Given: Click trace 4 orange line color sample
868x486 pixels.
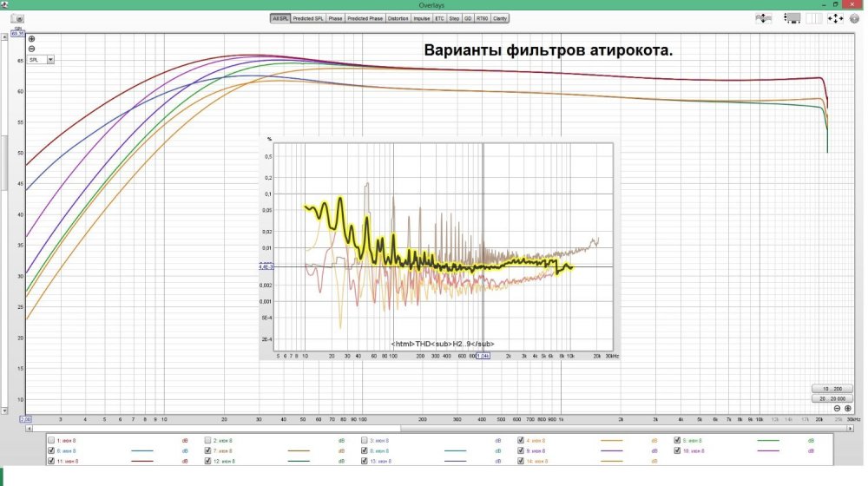Looking at the screenshot, I should tap(611, 441).
